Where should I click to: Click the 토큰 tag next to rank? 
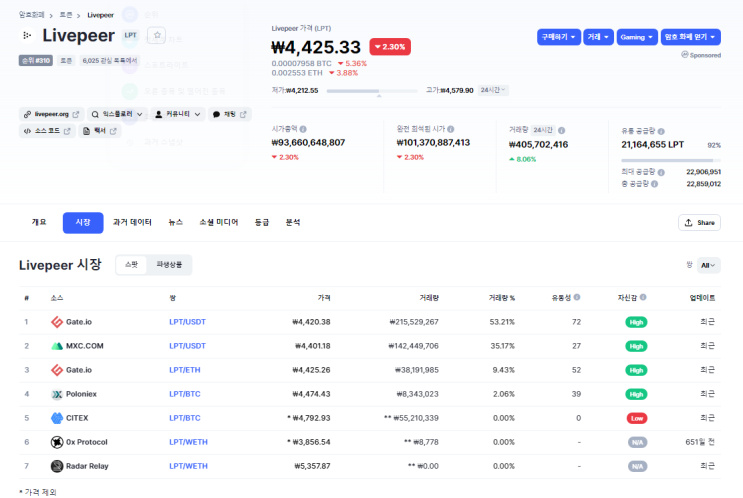tap(66, 61)
